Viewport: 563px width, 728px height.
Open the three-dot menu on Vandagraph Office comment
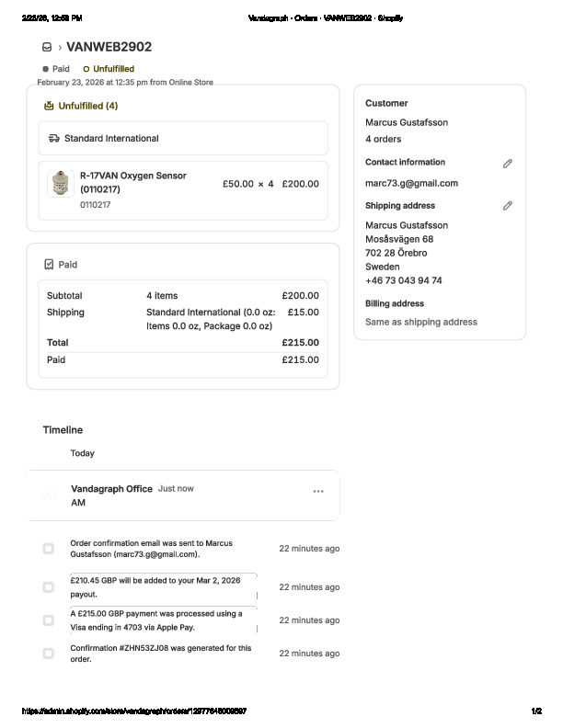pos(318,491)
